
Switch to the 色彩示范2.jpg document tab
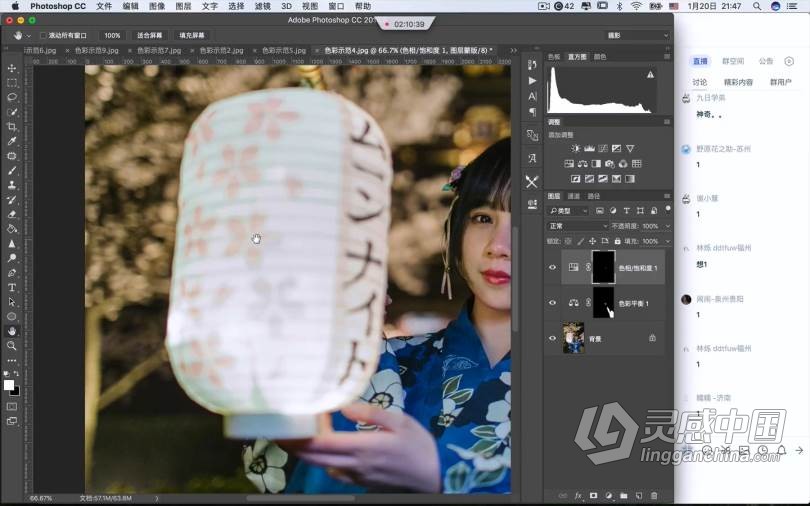pos(221,51)
